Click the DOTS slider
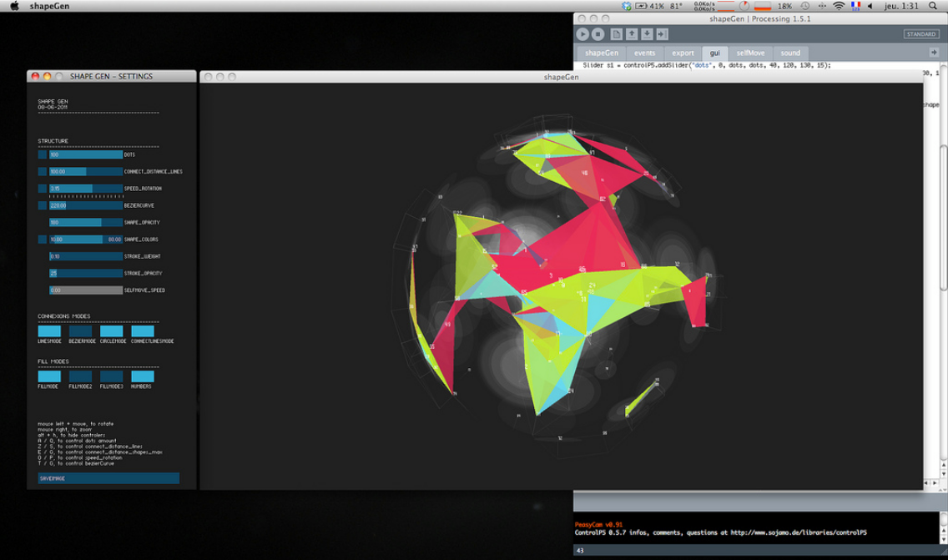 tap(86, 155)
